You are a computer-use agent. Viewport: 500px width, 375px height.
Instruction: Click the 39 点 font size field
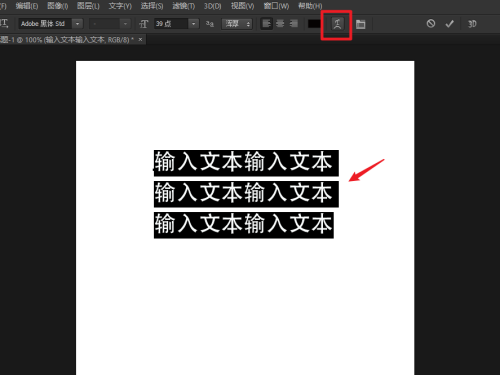click(x=171, y=24)
